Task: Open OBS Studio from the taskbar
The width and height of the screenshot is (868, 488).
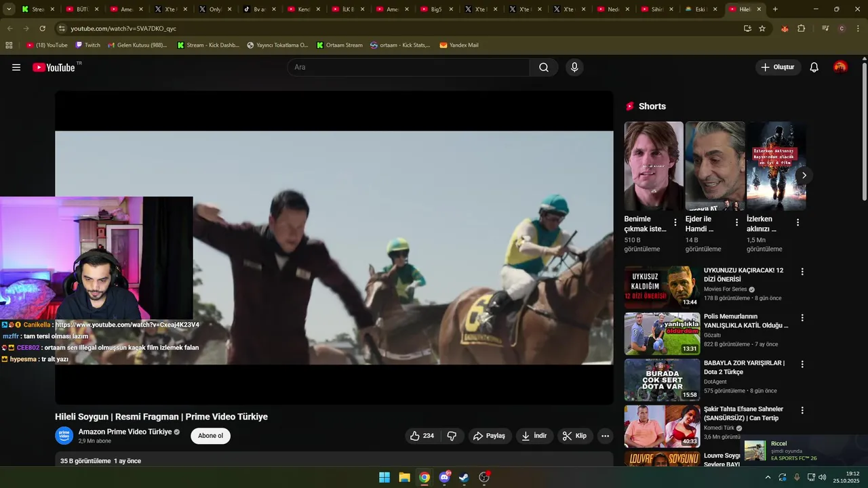Action: 484,477
